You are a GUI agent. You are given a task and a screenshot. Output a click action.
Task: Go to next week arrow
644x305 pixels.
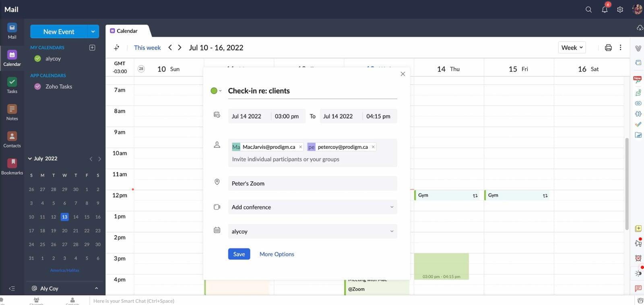(x=180, y=48)
